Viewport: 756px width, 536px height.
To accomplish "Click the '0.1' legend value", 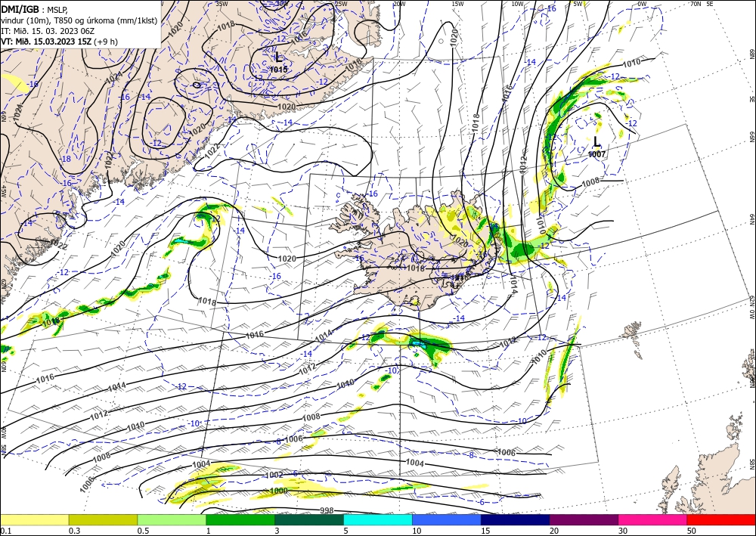I will (5, 531).
